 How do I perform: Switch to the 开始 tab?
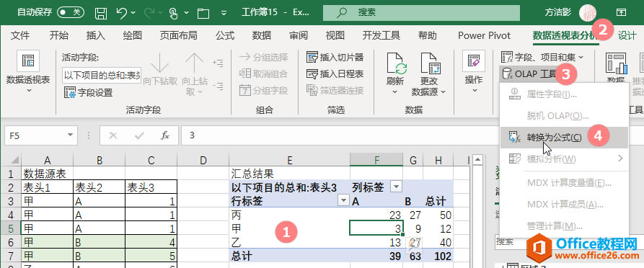click(x=58, y=36)
